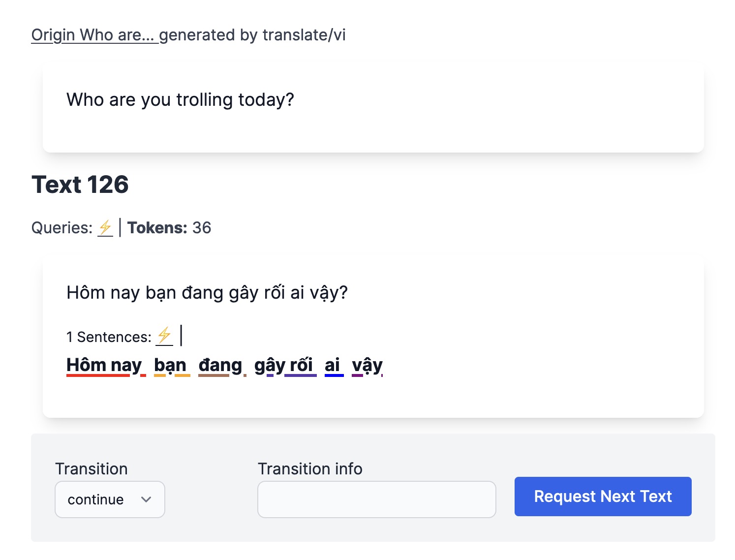This screenshot has width=735, height=560.
Task: Choose the blue-underlined "ai" token
Action: click(332, 366)
